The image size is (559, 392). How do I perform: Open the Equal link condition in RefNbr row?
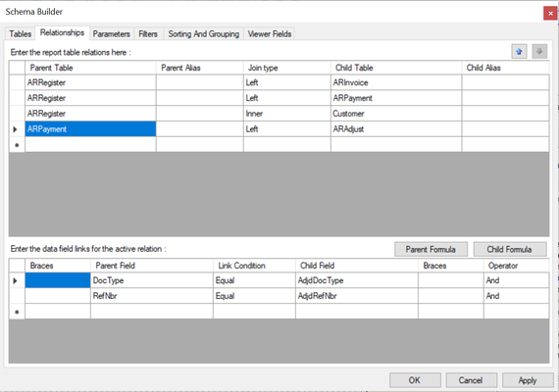coord(254,296)
